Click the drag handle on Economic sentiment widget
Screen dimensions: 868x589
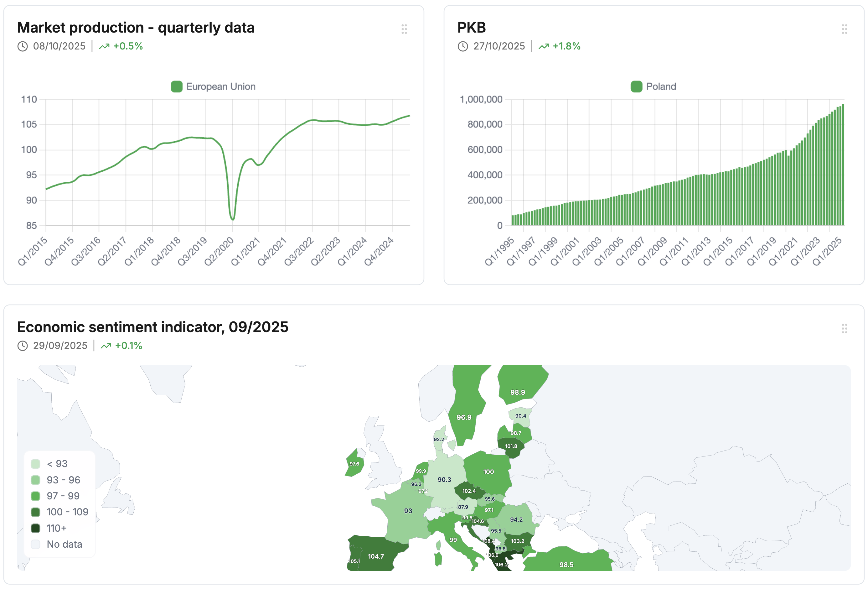pyautogui.click(x=845, y=329)
